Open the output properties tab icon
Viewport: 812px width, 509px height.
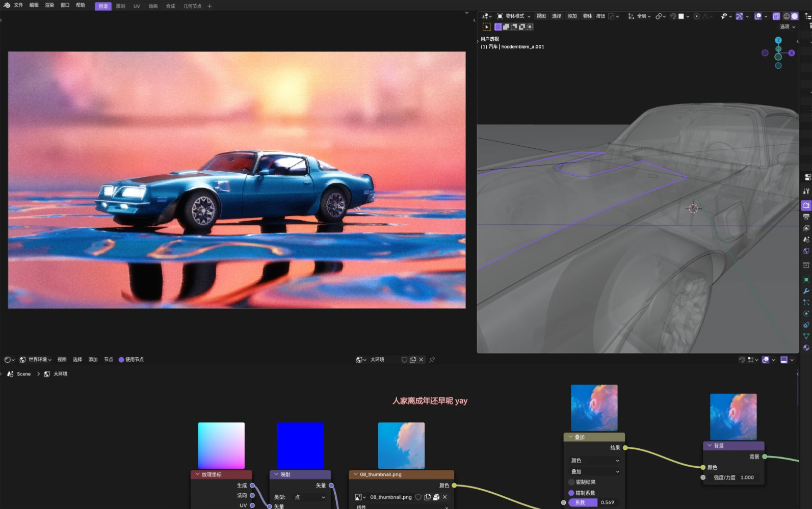pyautogui.click(x=806, y=217)
